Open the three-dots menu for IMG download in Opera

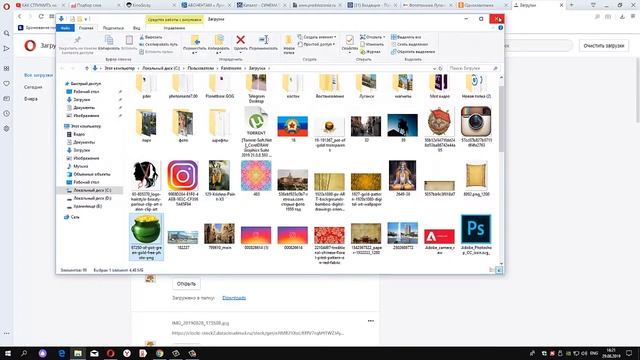[x=371, y=321]
